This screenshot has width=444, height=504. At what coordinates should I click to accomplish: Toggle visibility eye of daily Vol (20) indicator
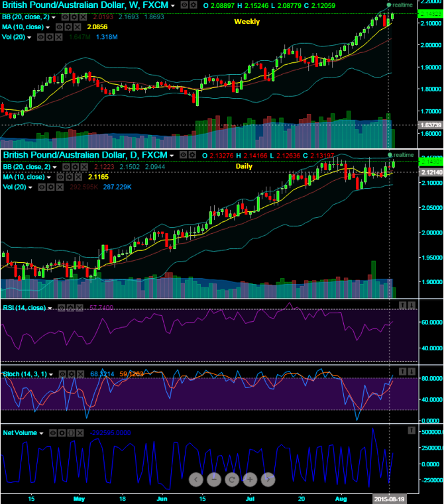[42, 187]
